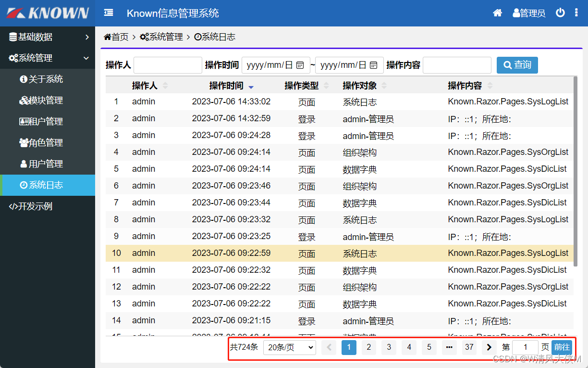This screenshot has height=368, width=588.
Task: Go to page 3
Action: [389, 347]
